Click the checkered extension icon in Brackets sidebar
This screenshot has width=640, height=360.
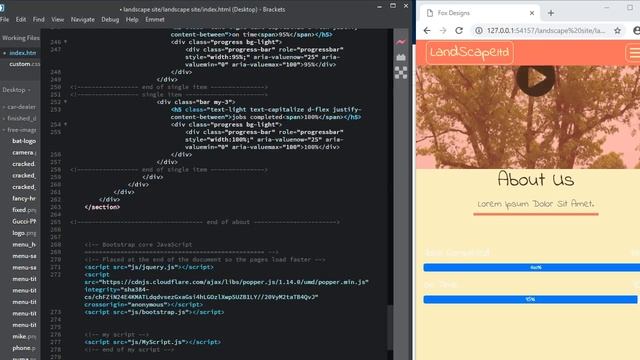(401, 72)
